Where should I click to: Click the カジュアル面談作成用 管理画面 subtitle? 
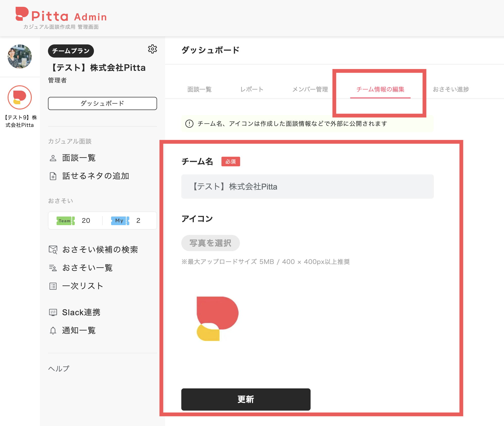tap(61, 27)
